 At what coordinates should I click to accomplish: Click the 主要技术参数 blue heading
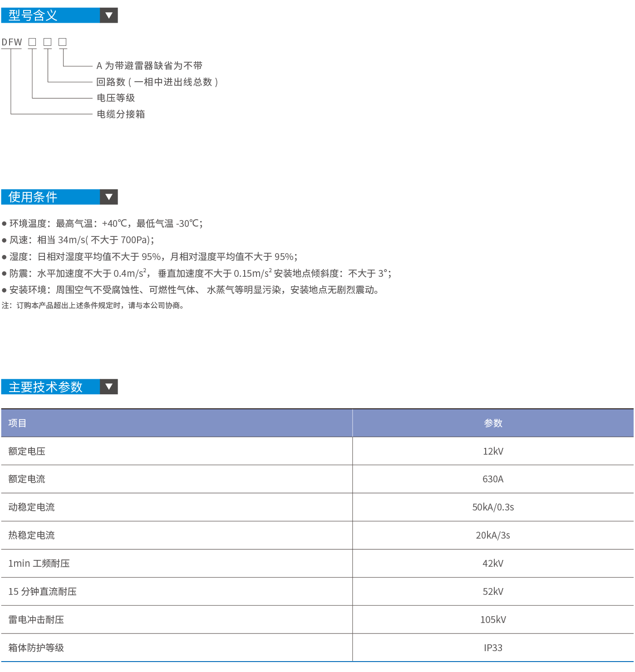coord(46,387)
